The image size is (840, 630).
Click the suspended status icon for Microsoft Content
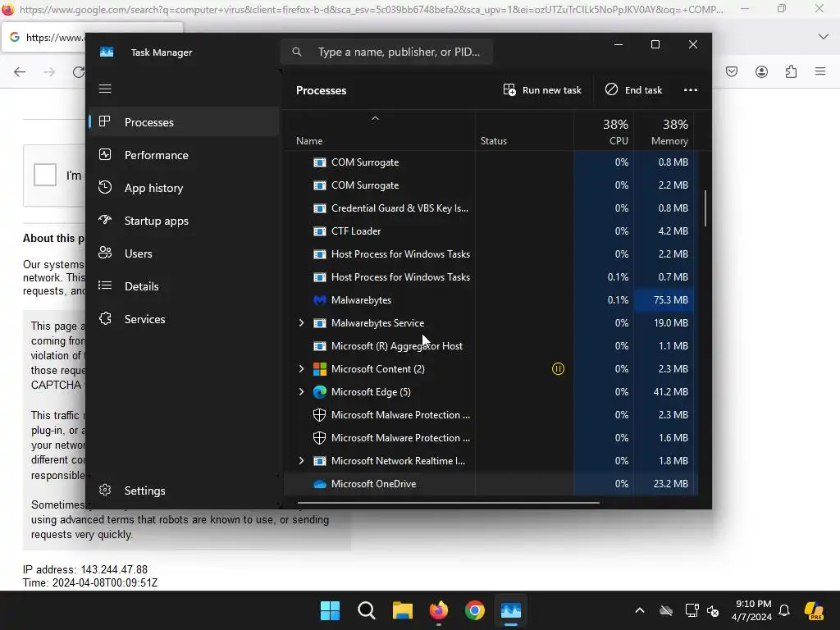pyautogui.click(x=558, y=369)
